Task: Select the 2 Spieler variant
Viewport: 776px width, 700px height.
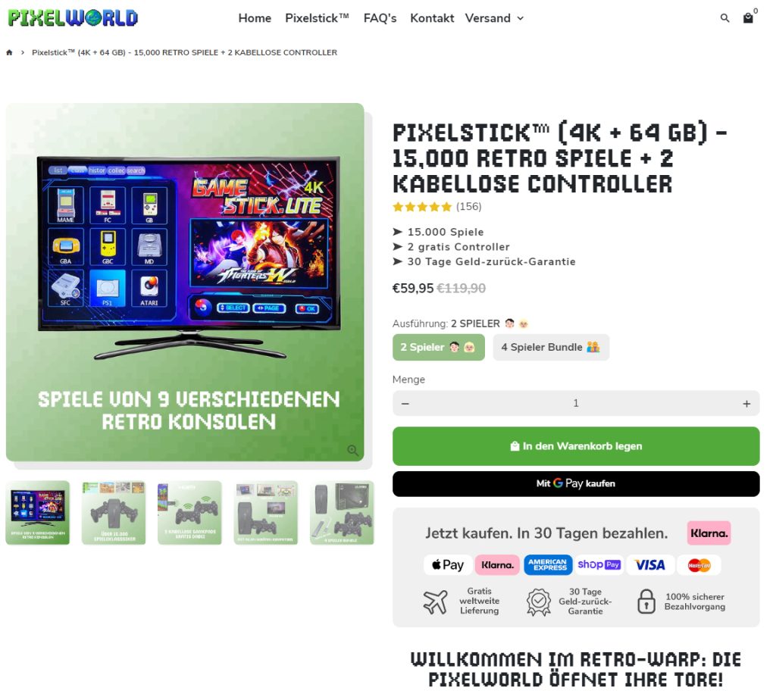Action: point(439,347)
